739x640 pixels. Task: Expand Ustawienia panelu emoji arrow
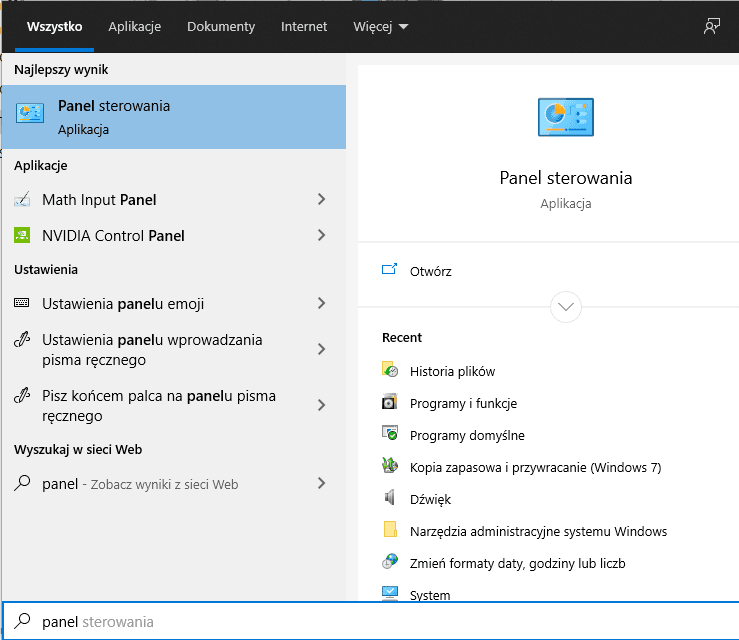click(321, 303)
